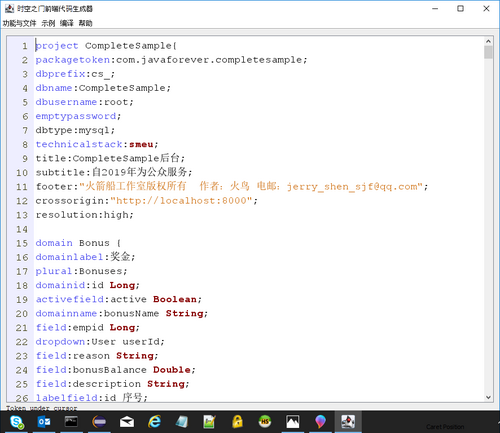Viewport: 500px width, 433px height.
Task: Open the yellow padlock taskbar icon
Action: coord(237,422)
